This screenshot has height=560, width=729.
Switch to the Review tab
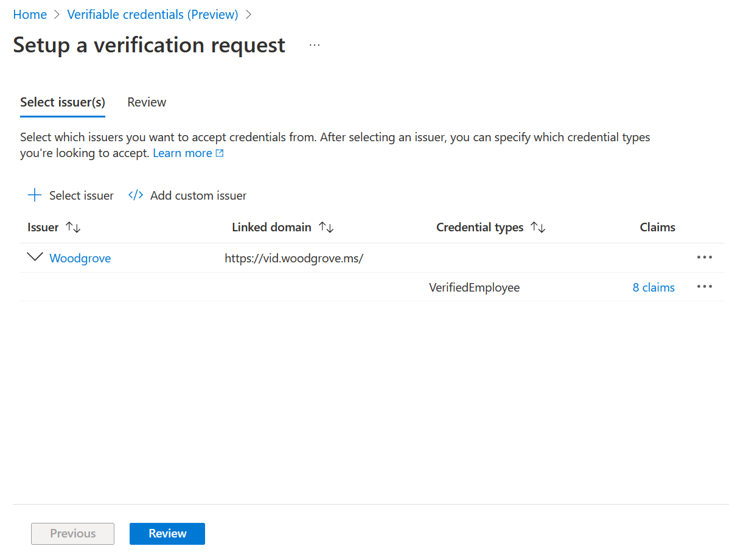[147, 102]
